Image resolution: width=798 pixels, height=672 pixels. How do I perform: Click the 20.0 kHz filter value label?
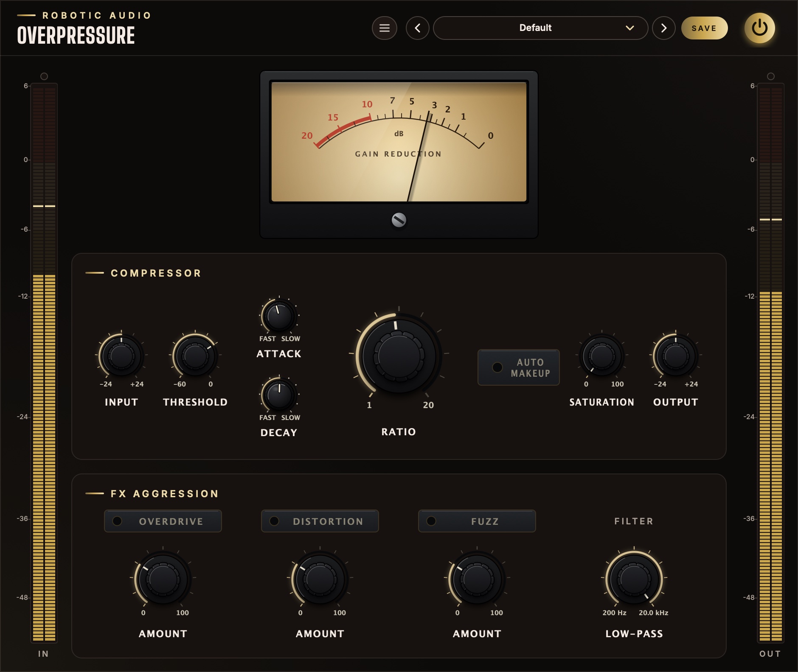[653, 613]
